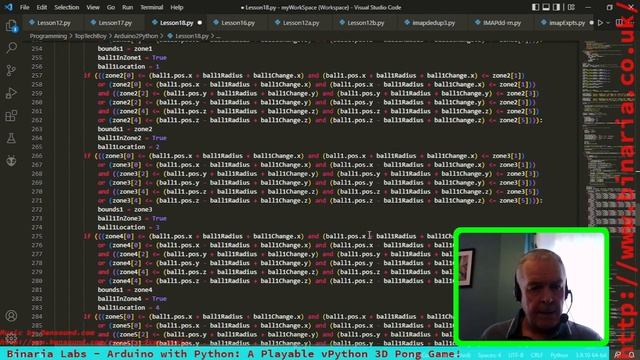This screenshot has height=360, width=640.
Task: Click the VS Code logo icon
Action: pos(9,7)
